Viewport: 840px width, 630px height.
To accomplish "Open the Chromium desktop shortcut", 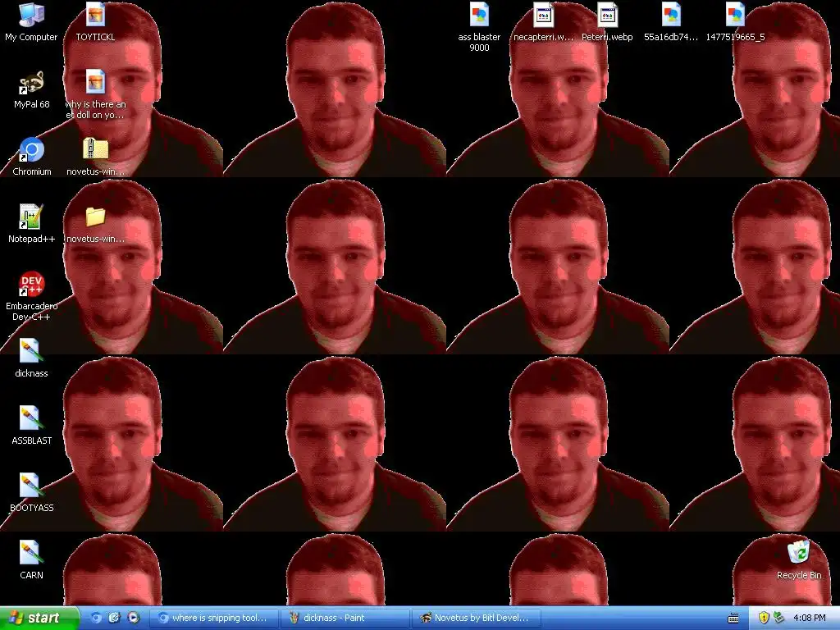I will point(31,150).
